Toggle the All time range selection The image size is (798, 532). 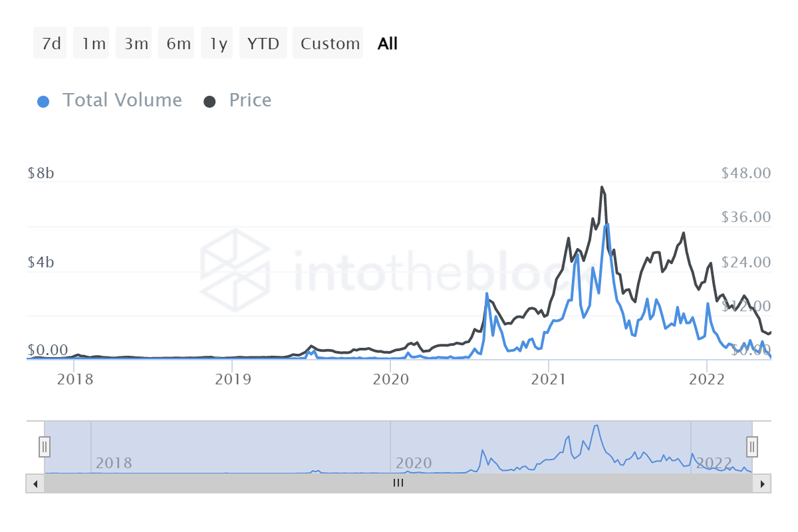pos(387,43)
